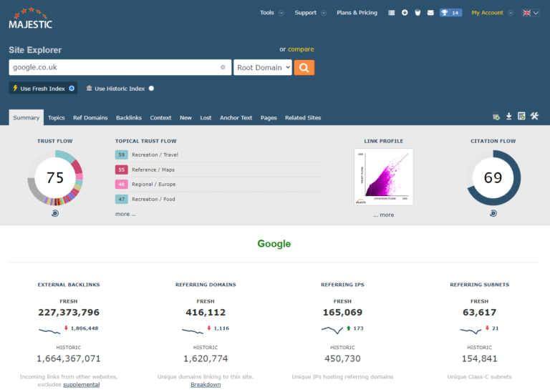
Task: Switch to the Topics tab
Action: pos(56,118)
